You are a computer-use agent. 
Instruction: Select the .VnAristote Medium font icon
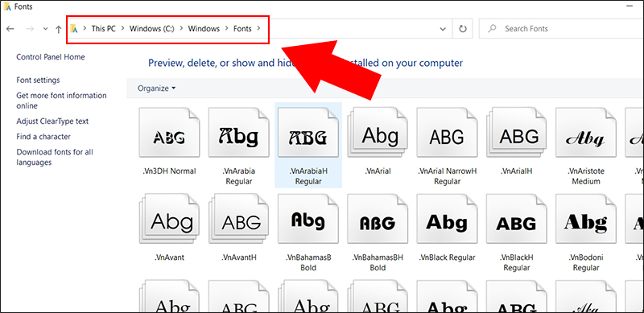pos(586,133)
